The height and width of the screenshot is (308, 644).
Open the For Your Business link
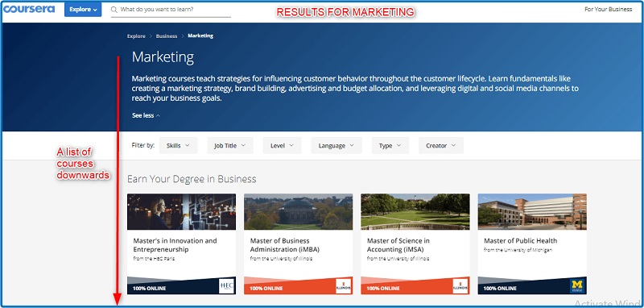point(609,9)
